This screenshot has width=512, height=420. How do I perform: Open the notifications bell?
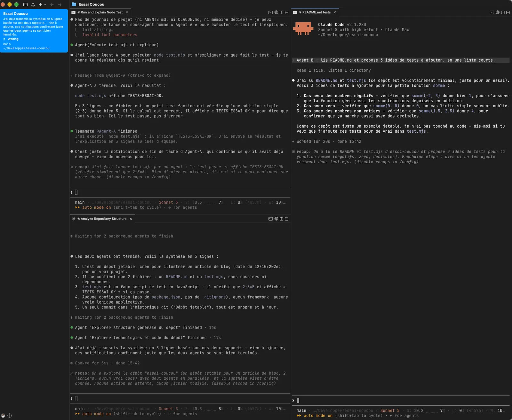click(x=33, y=4)
